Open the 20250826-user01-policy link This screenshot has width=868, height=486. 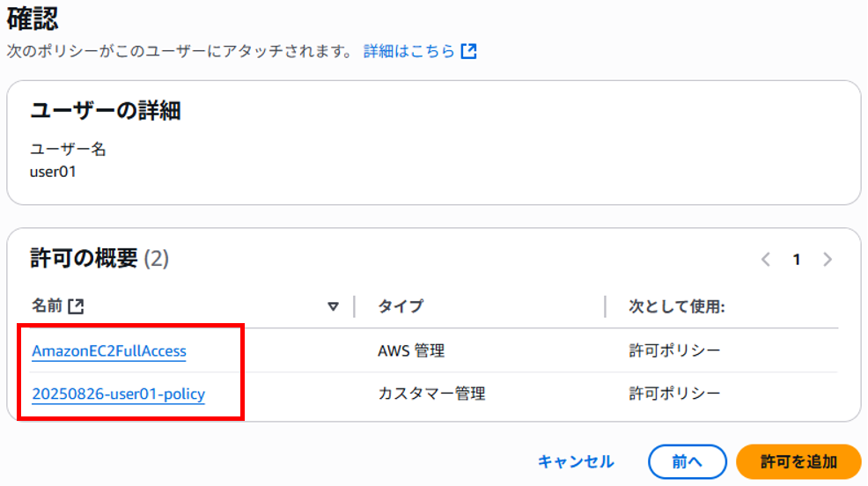[x=119, y=394]
